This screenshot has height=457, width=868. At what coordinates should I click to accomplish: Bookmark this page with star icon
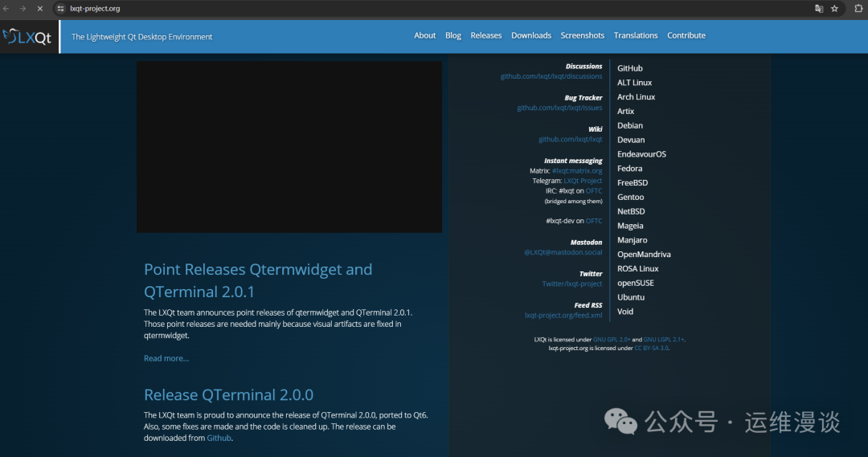(834, 8)
